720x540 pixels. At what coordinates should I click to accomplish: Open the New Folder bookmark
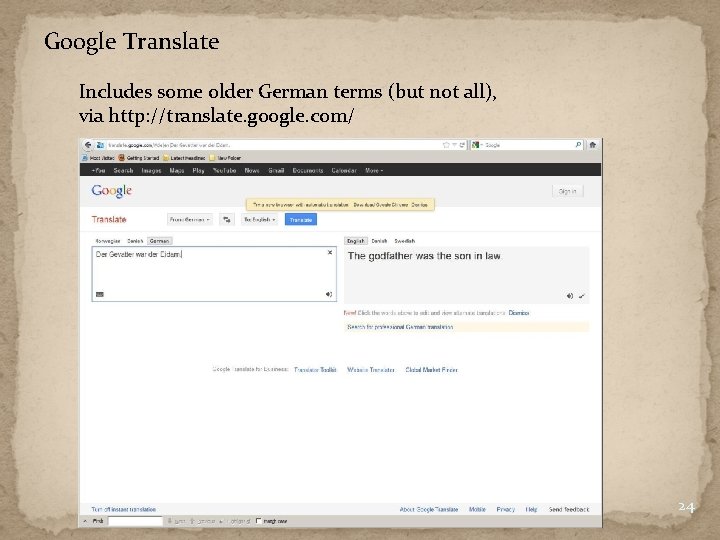point(225,158)
